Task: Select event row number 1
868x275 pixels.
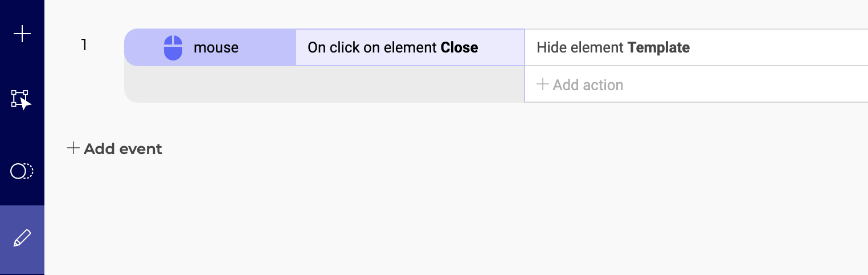Action: (x=84, y=45)
